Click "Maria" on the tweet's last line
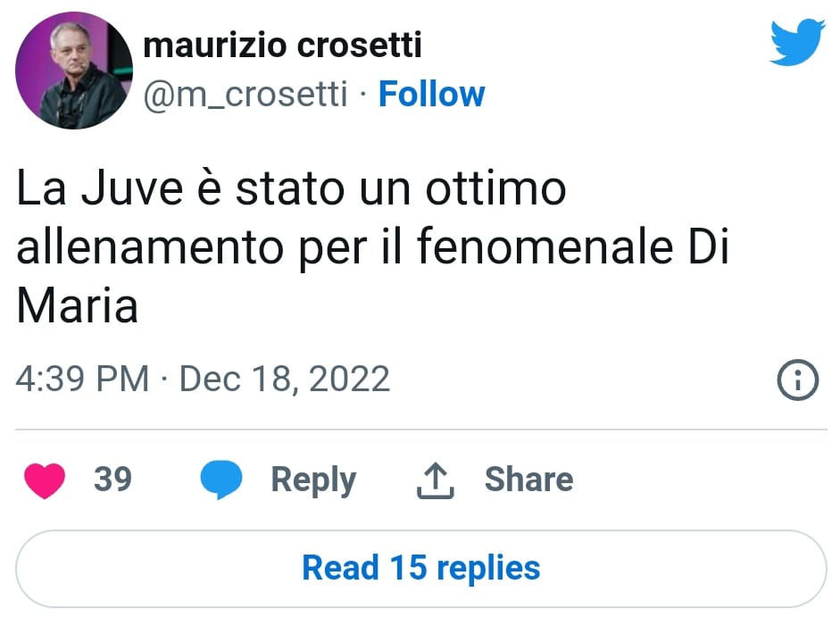This screenshot has width=840, height=626. point(78,306)
